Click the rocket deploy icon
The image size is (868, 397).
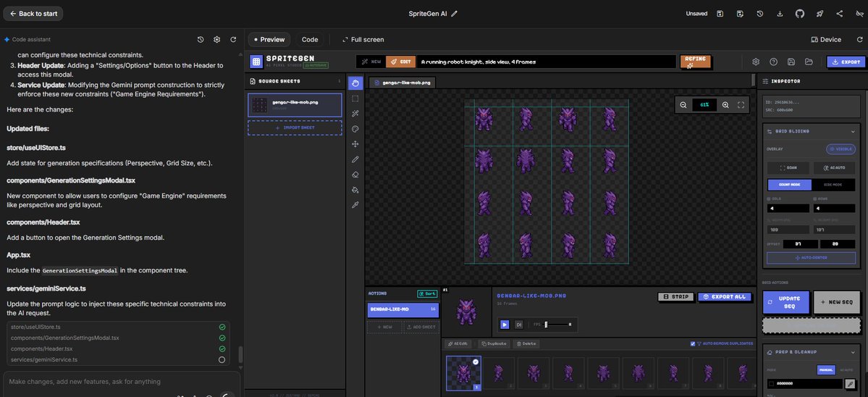point(819,13)
